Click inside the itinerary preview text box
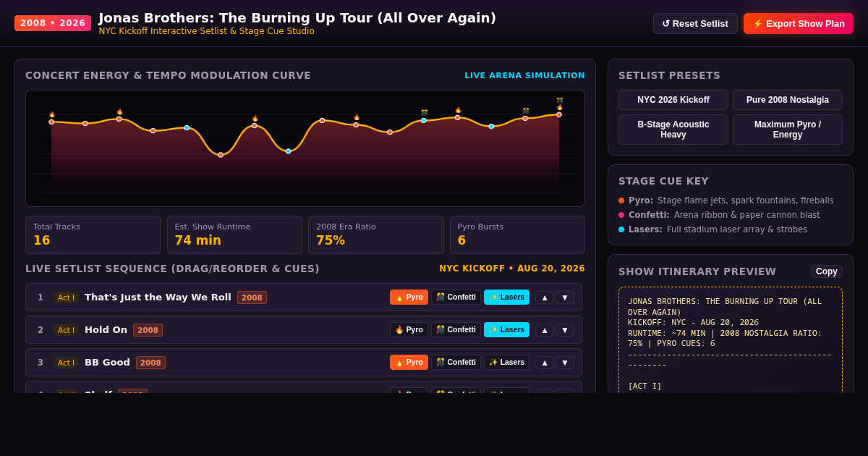 click(731, 340)
